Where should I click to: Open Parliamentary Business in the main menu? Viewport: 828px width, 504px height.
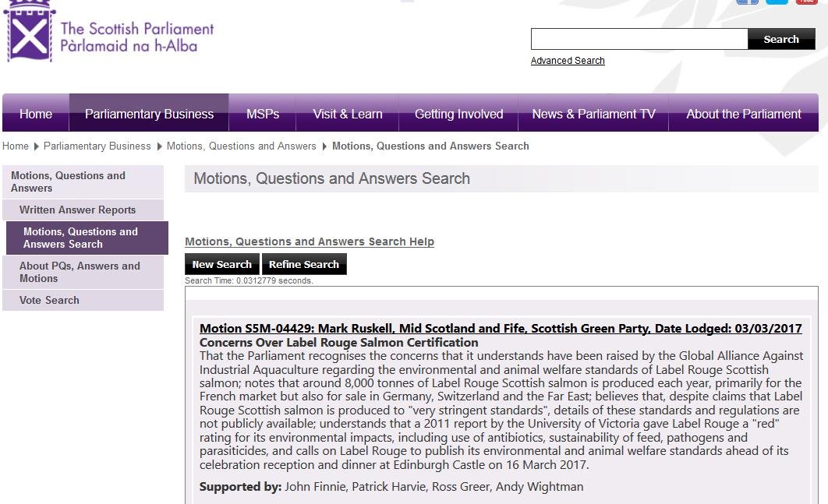pos(149,114)
